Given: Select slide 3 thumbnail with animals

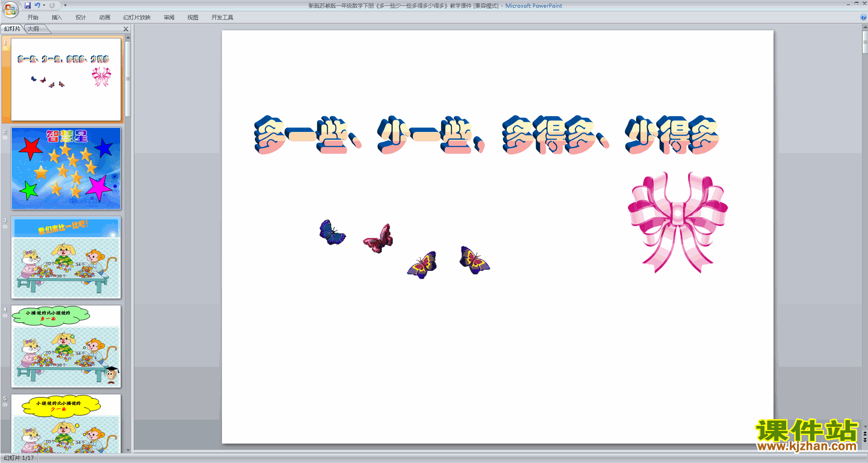Looking at the screenshot, I should (x=66, y=257).
